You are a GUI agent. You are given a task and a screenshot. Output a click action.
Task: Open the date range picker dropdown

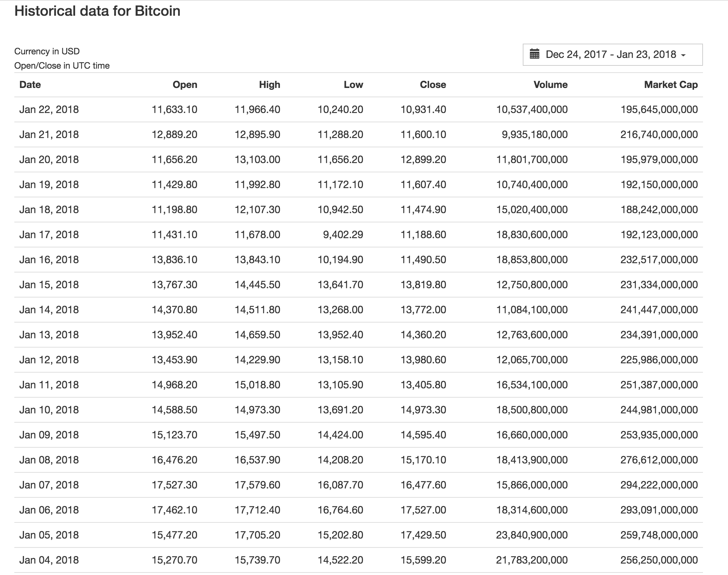point(613,55)
